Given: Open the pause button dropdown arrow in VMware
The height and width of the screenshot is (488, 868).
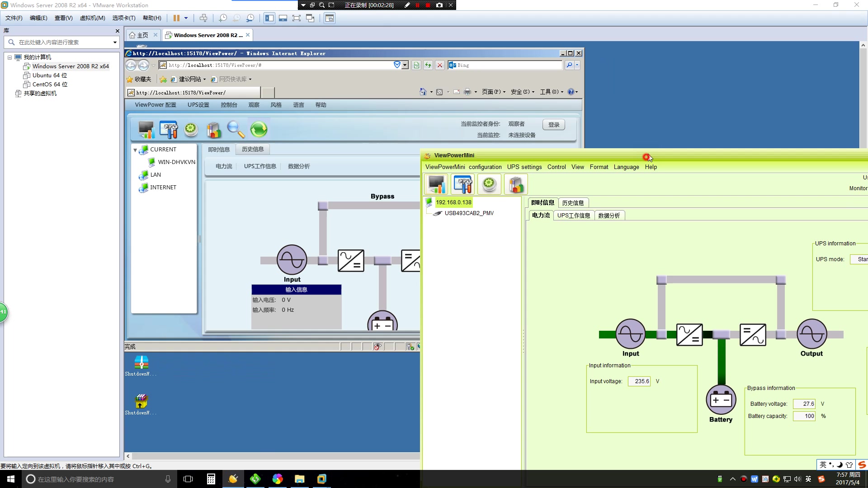Looking at the screenshot, I should (186, 18).
